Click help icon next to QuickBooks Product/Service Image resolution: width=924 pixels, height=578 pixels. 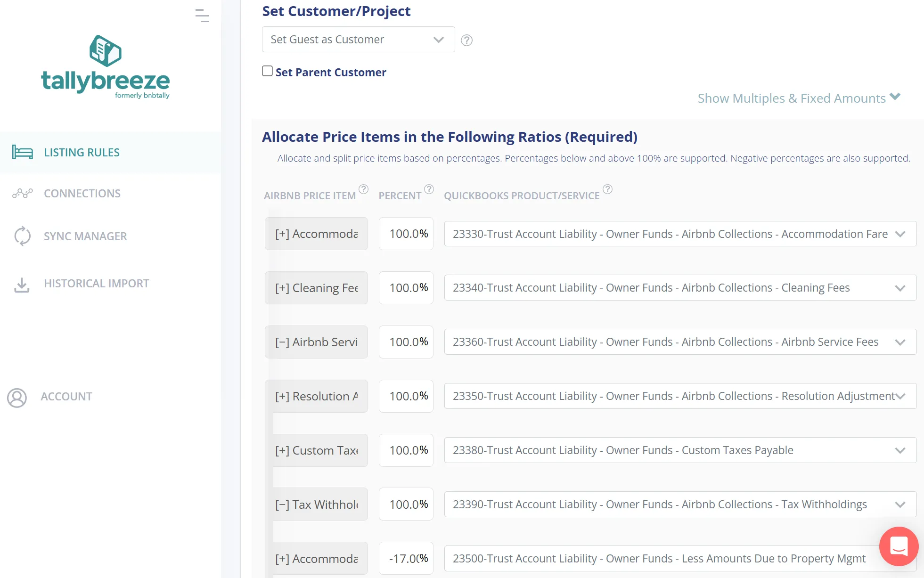tap(608, 189)
